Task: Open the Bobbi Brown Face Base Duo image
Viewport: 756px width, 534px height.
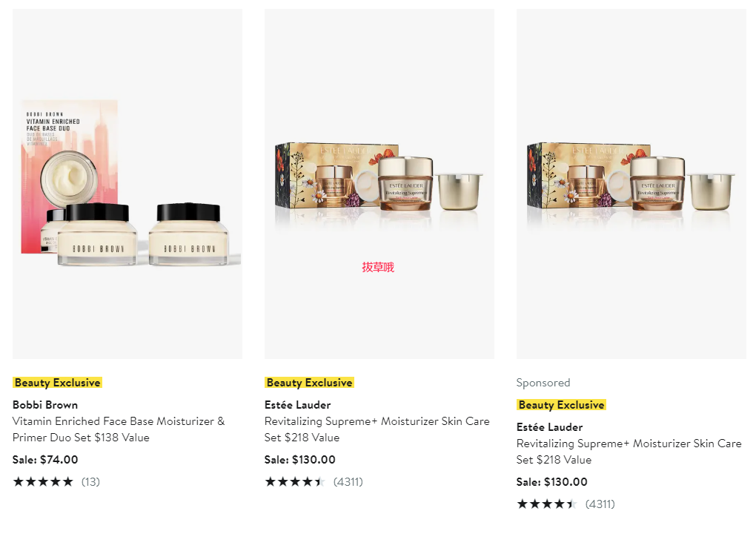Action: tap(127, 184)
